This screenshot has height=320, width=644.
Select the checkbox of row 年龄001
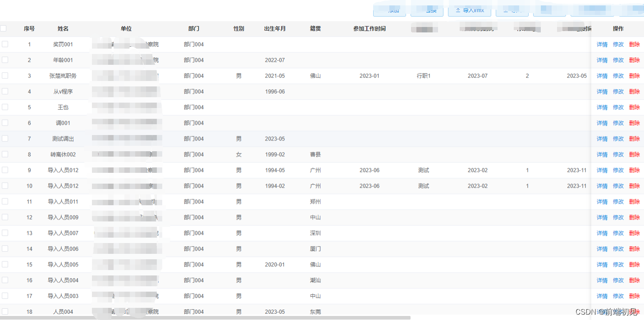(x=5, y=60)
